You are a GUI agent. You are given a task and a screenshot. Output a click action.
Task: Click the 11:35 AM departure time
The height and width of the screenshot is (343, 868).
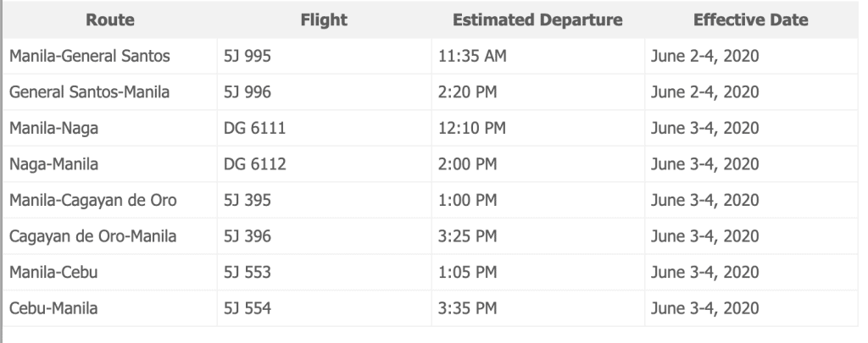coord(472,57)
